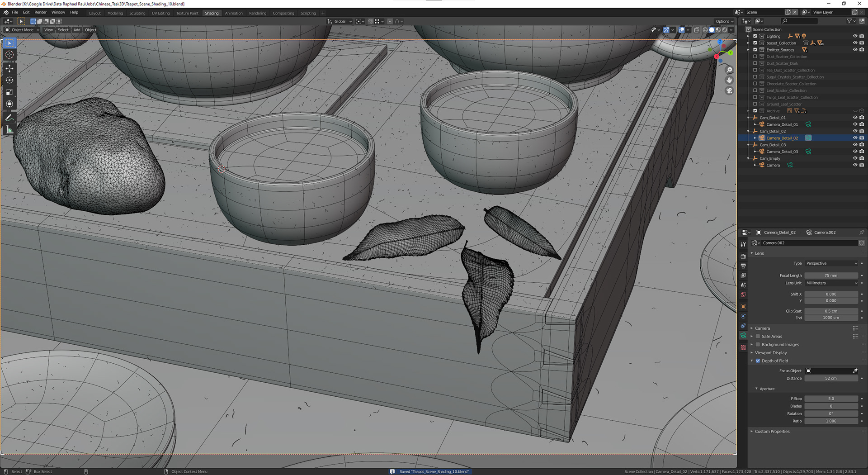Open the outliner filter popover
This screenshot has width=868, height=475.
click(x=851, y=21)
